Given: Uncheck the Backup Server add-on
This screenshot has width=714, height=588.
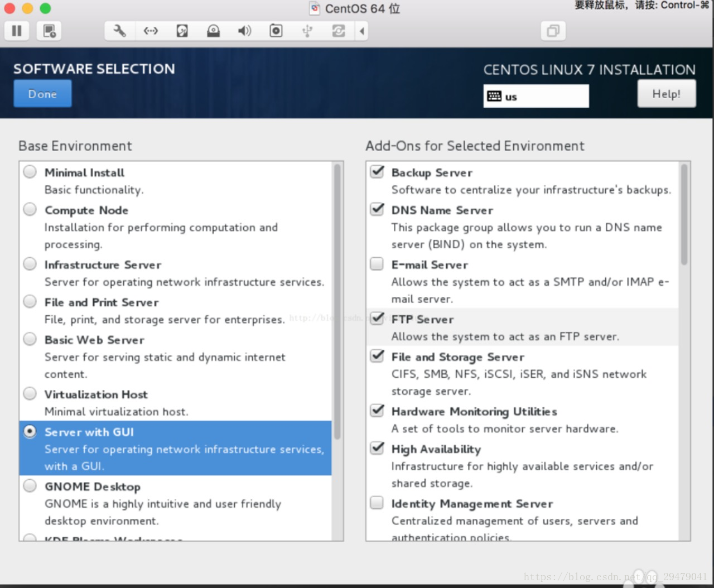Looking at the screenshot, I should 378,171.
